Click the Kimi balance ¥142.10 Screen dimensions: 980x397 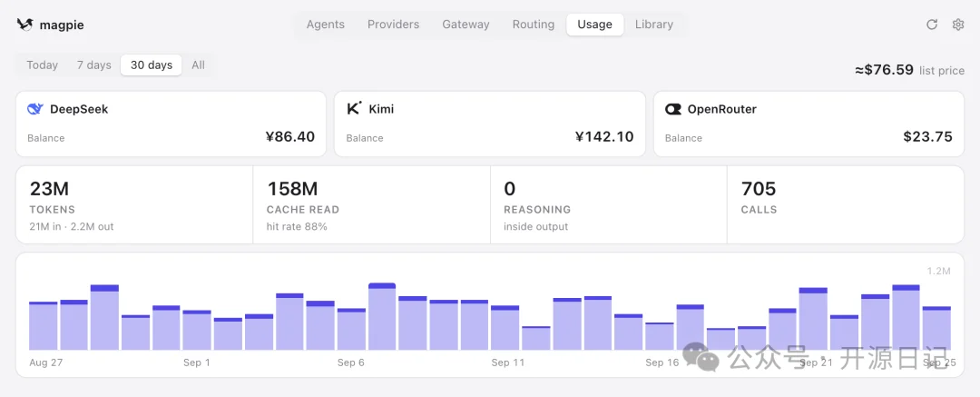(x=604, y=136)
